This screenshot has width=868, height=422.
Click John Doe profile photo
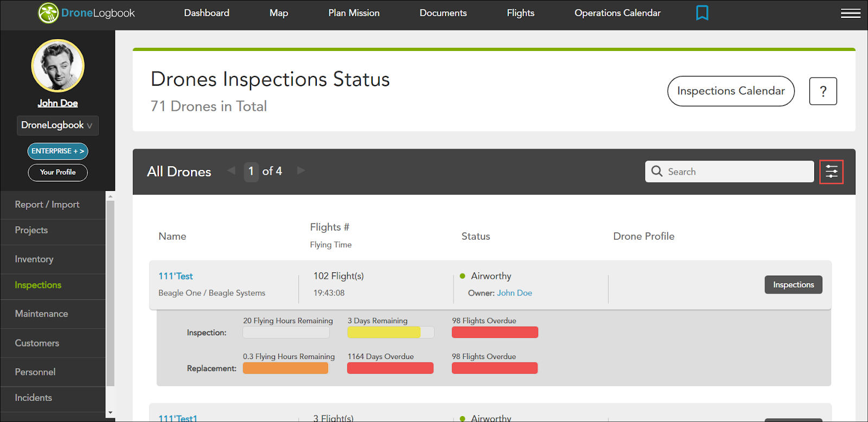tap(58, 66)
